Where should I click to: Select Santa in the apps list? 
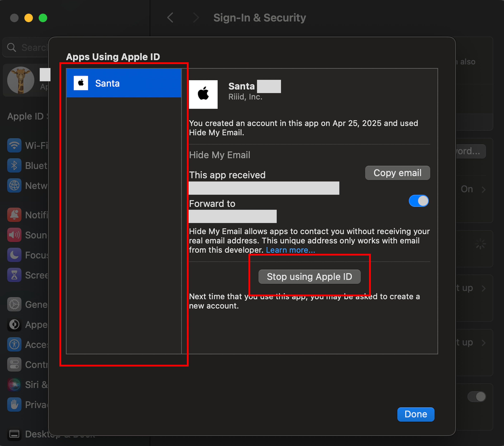pos(124,83)
